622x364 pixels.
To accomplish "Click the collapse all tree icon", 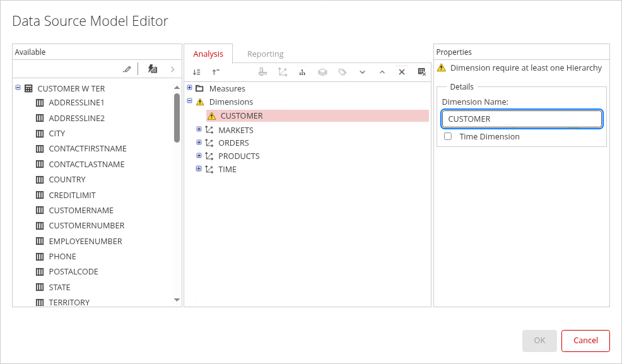I will (216, 73).
